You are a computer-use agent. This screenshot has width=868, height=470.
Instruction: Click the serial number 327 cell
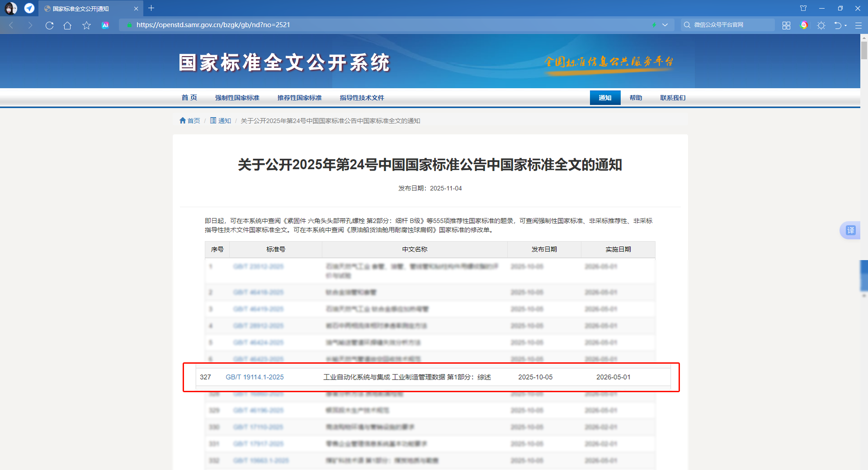point(205,377)
